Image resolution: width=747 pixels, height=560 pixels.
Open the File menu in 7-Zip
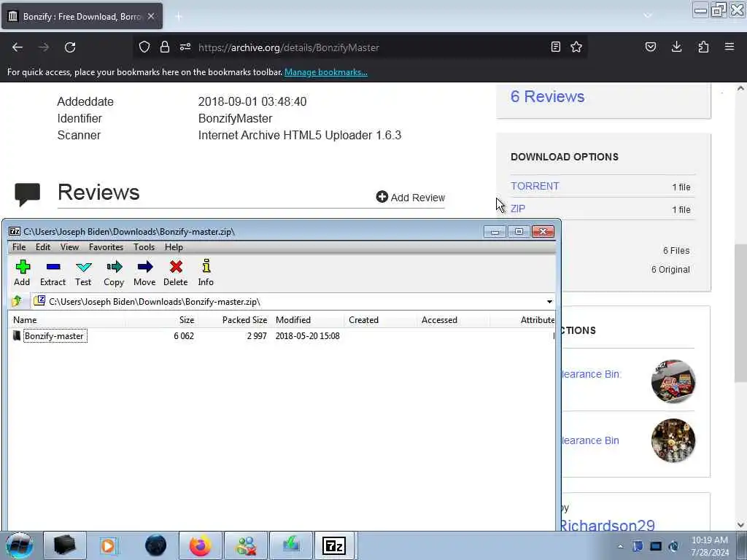coord(19,247)
